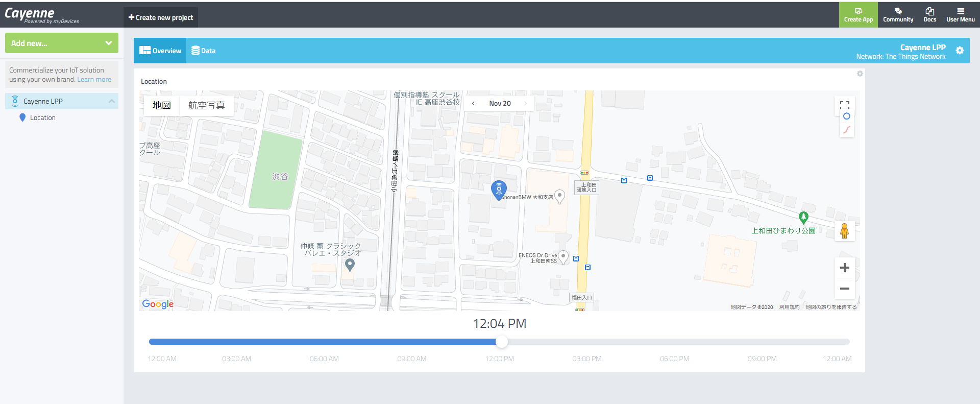
Task: Click the Network: The Things Network text
Action: click(x=901, y=57)
